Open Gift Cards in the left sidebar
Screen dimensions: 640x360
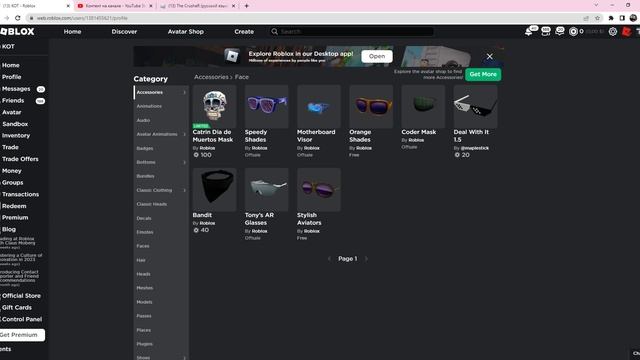point(17,308)
